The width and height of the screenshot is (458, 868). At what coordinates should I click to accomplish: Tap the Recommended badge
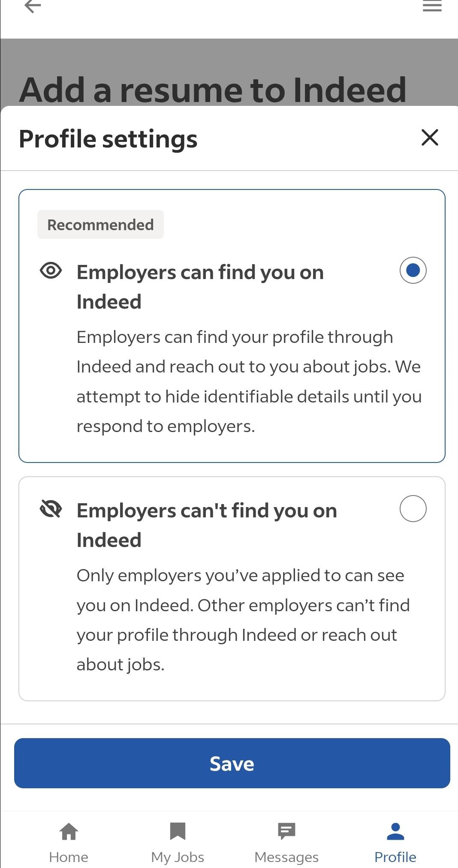pyautogui.click(x=100, y=224)
